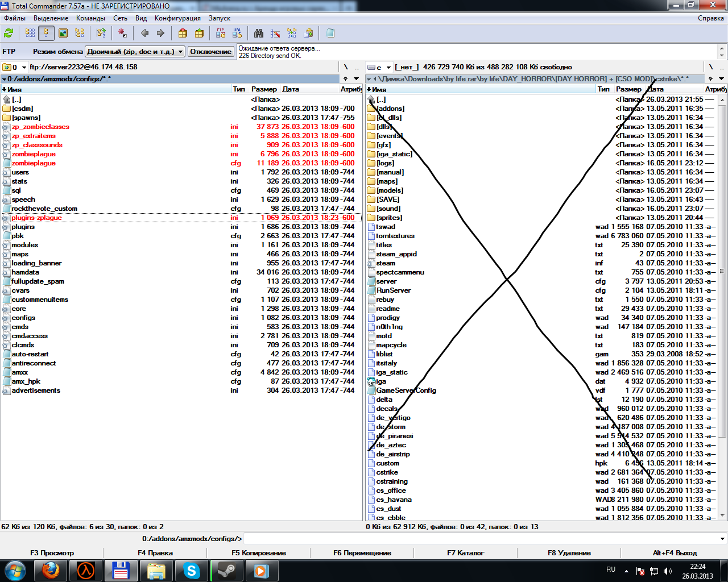Screen dimensions: 728x582
Task: Click the Unpack files box icon
Action: pyautogui.click(x=199, y=34)
